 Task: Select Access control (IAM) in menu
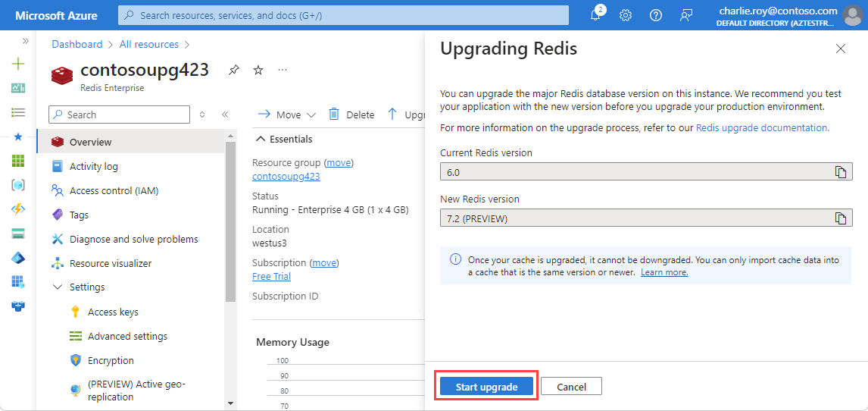(114, 190)
